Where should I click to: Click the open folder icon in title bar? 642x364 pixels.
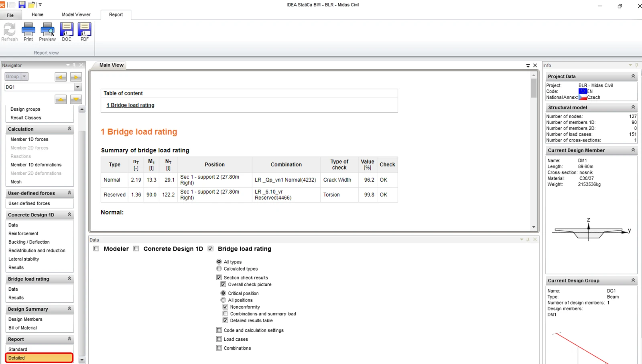coord(31,5)
